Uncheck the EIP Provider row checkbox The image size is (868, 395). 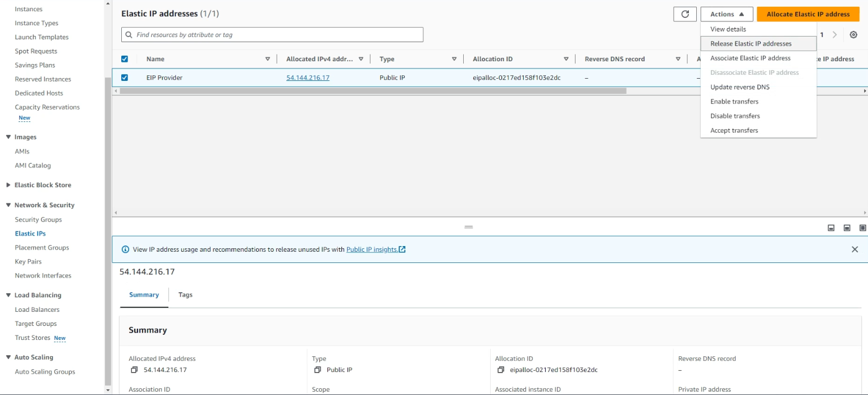tap(125, 78)
